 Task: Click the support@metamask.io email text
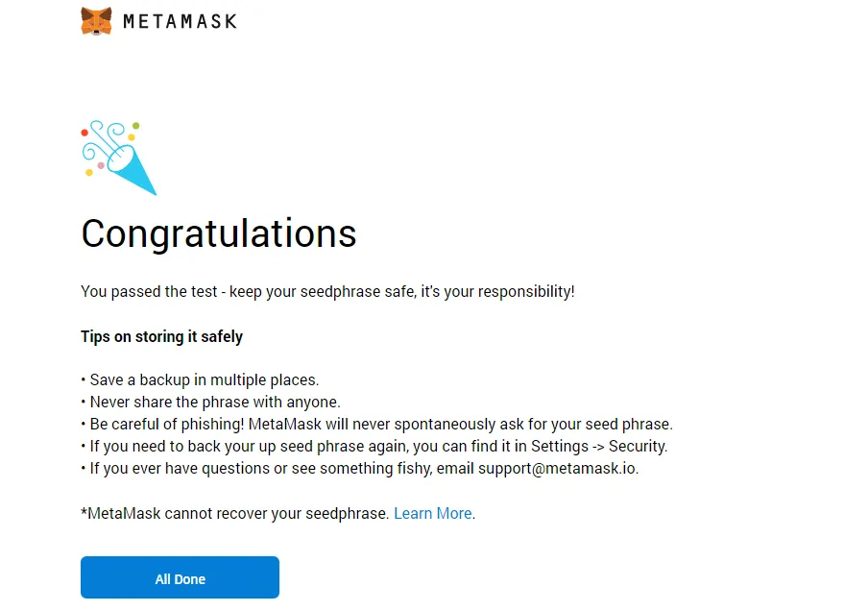pyautogui.click(x=557, y=469)
